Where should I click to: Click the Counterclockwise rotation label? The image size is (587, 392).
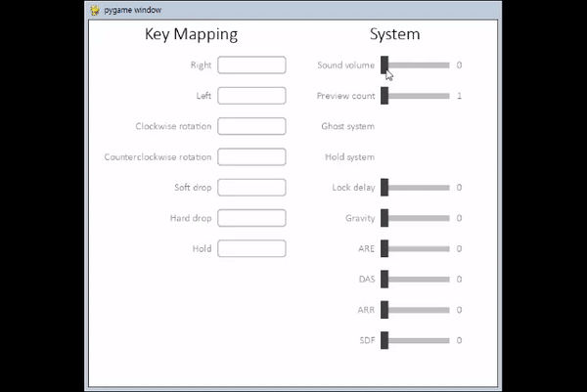coord(158,157)
